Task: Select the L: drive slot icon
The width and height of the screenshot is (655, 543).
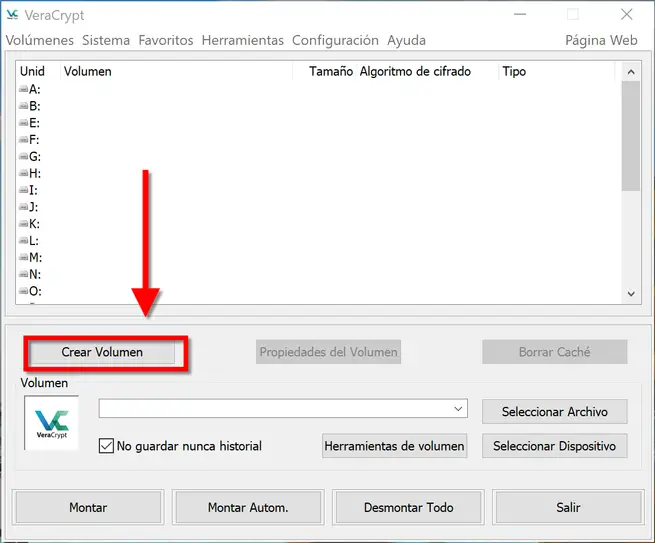Action: [23, 241]
